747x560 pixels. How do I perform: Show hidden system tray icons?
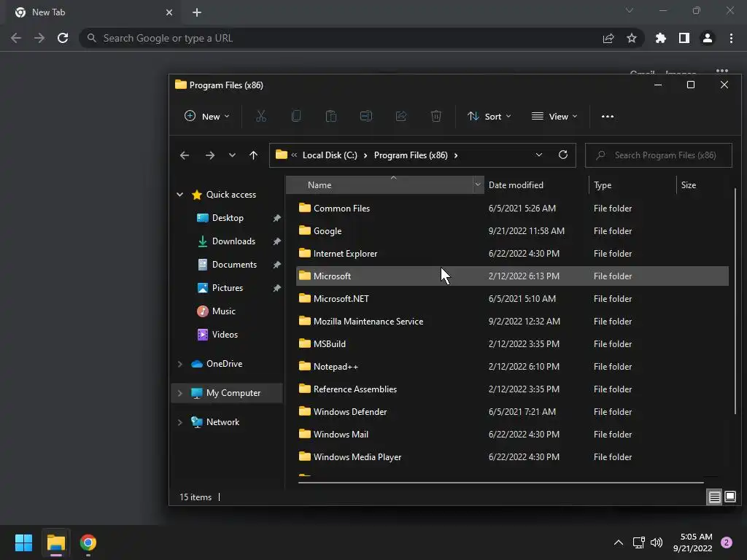618,542
